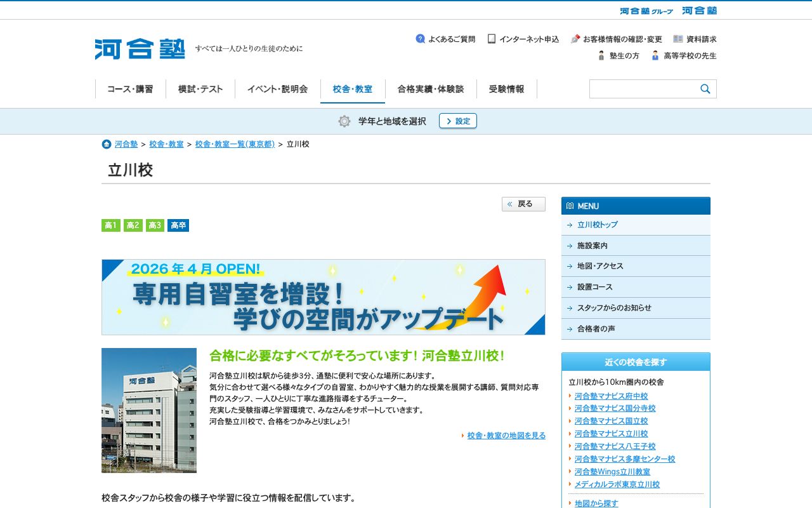Open お客様情報の確認・変更 link
812x508 pixels.
[622, 39]
